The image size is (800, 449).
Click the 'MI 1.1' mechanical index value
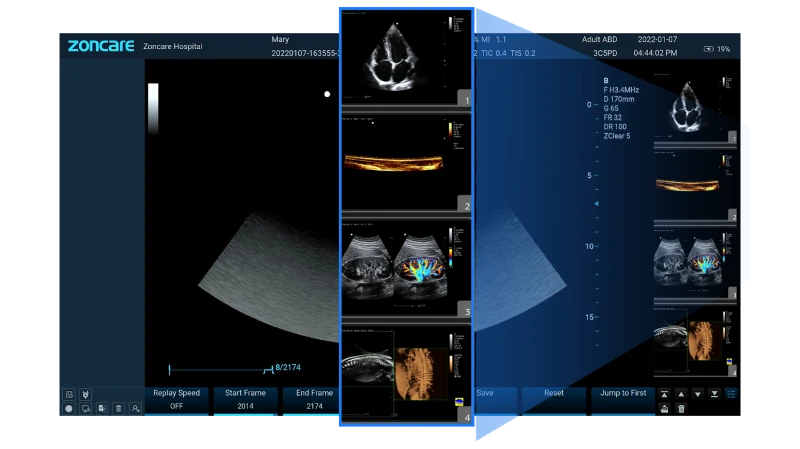pos(493,39)
